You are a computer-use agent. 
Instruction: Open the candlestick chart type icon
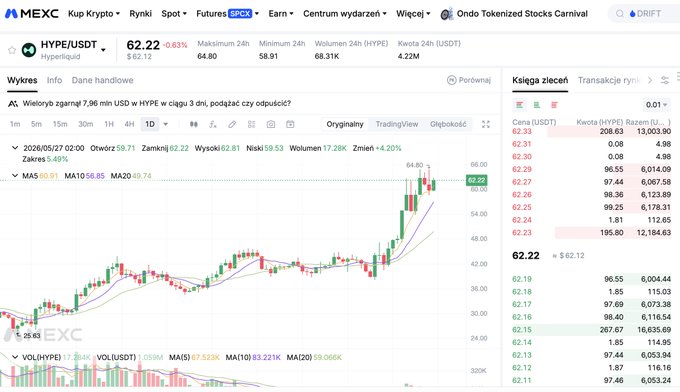click(x=193, y=124)
